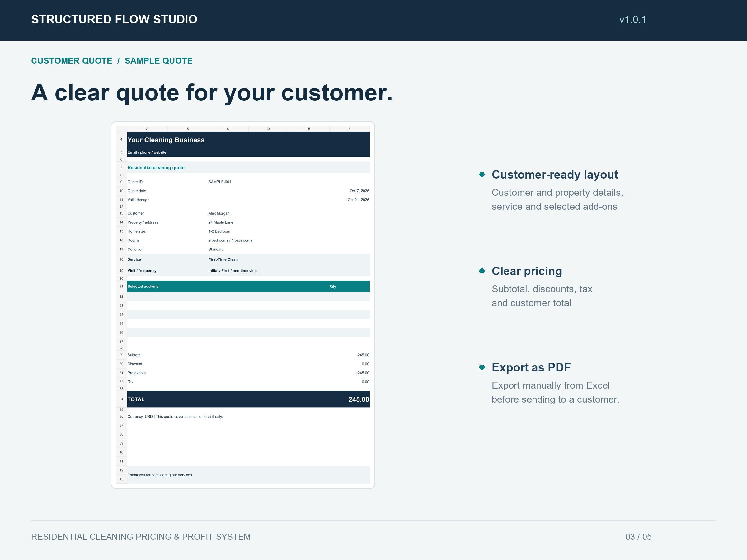The width and height of the screenshot is (747, 560).
Task: Click footer 'RESIDENTIAL CLEANING PRICING & PROFIT SYSTEM'
Action: (x=141, y=537)
